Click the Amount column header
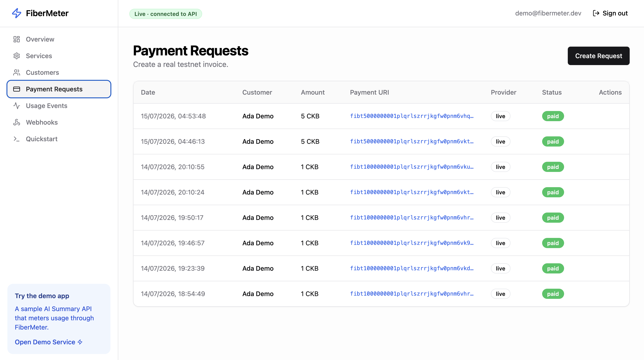The height and width of the screenshot is (360, 644). pyautogui.click(x=313, y=93)
